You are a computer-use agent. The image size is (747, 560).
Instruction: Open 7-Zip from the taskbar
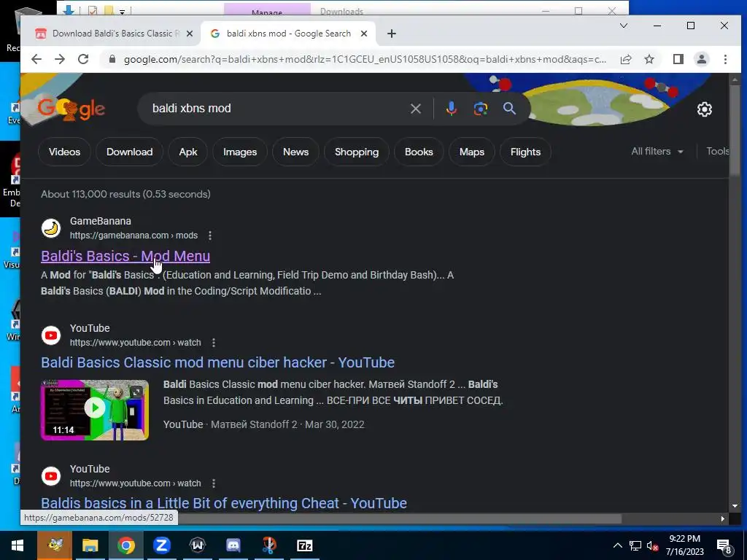coord(304,545)
